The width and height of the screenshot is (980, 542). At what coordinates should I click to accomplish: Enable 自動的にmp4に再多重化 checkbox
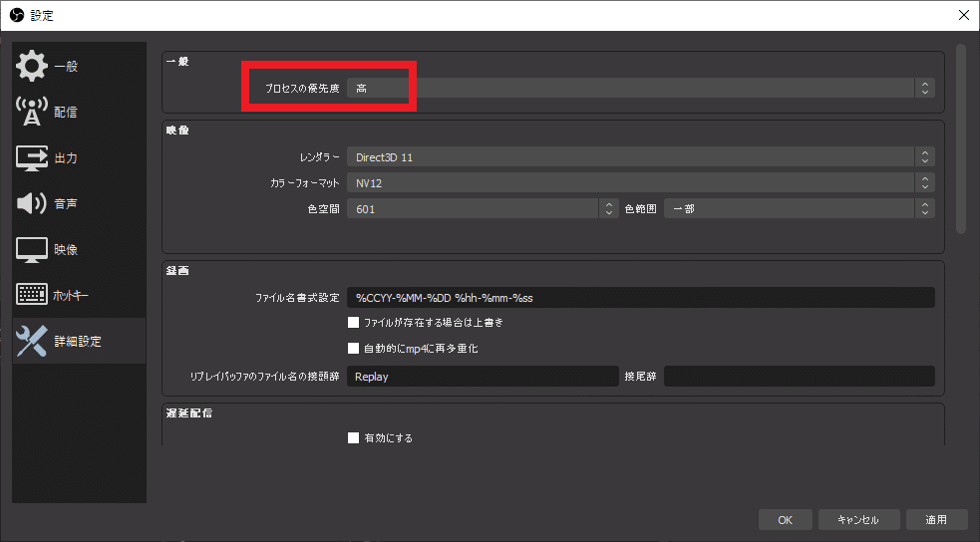coord(353,348)
